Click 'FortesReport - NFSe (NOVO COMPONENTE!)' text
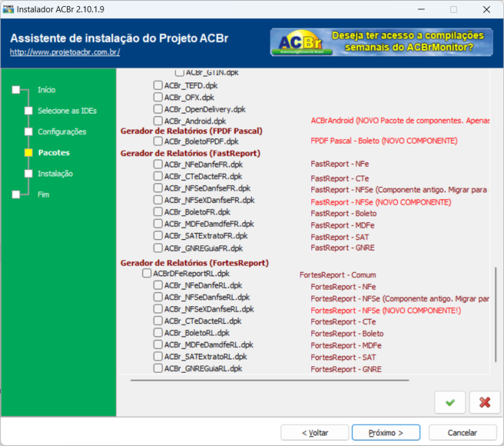Image resolution: width=504 pixels, height=446 pixels. 386,310
